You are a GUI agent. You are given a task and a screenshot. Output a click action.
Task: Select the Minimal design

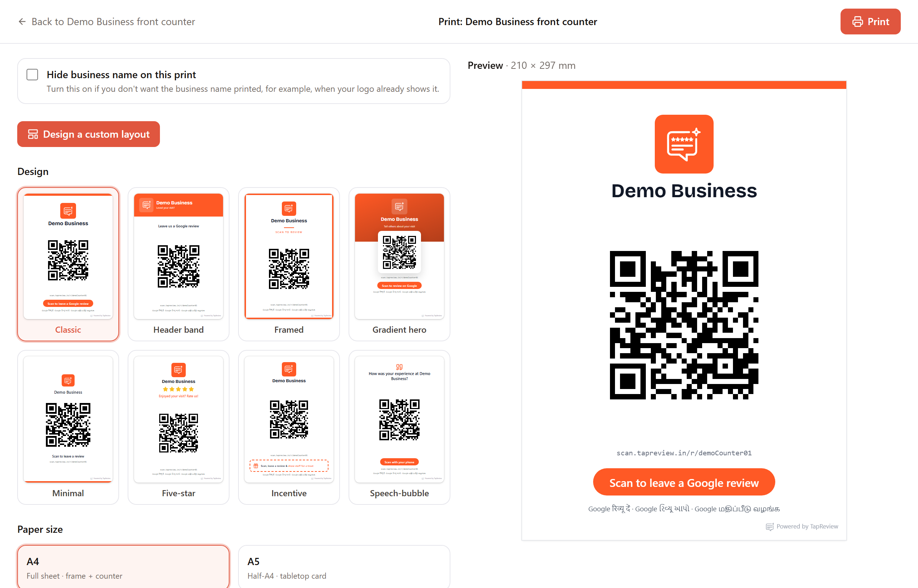click(x=68, y=427)
